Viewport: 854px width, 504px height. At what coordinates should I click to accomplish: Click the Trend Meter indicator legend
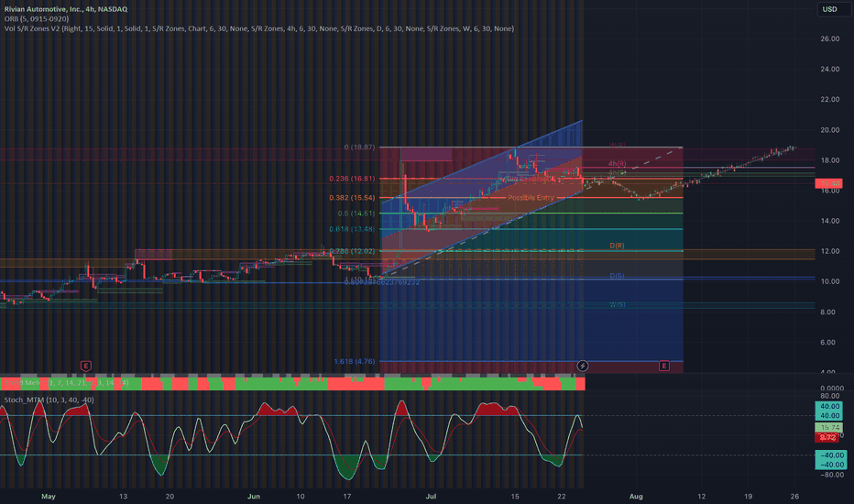(x=67, y=383)
